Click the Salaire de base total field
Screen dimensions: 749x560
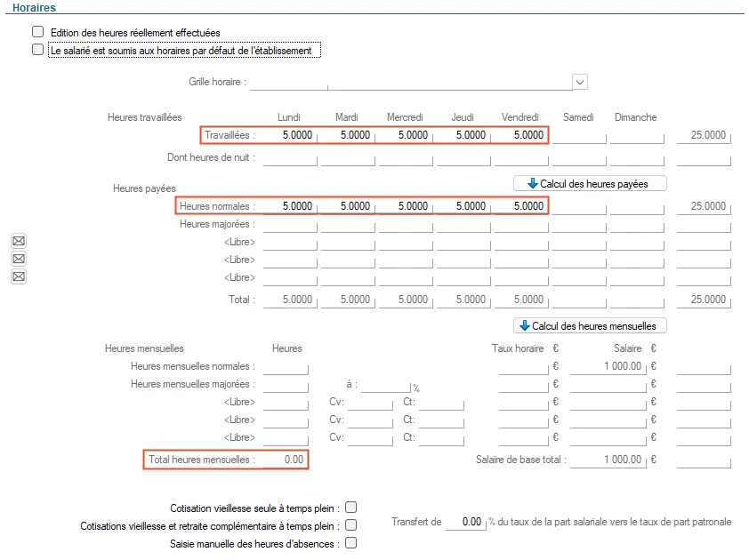coord(608,460)
